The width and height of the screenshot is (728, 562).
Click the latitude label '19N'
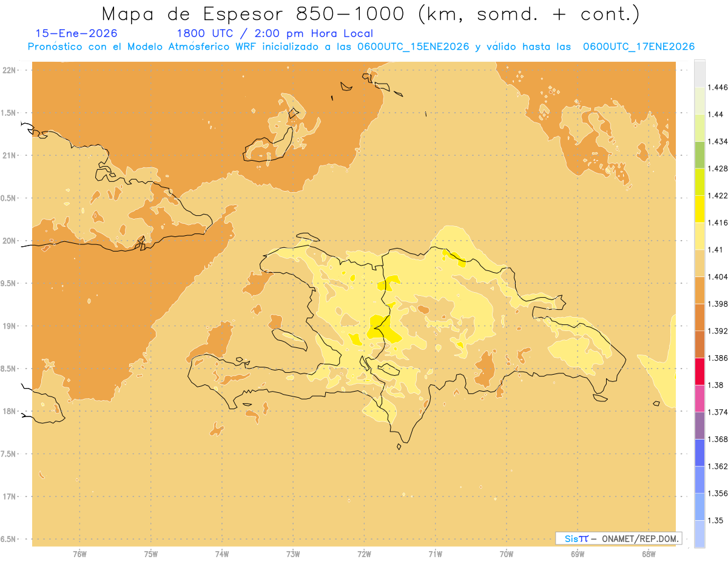pyautogui.click(x=9, y=326)
